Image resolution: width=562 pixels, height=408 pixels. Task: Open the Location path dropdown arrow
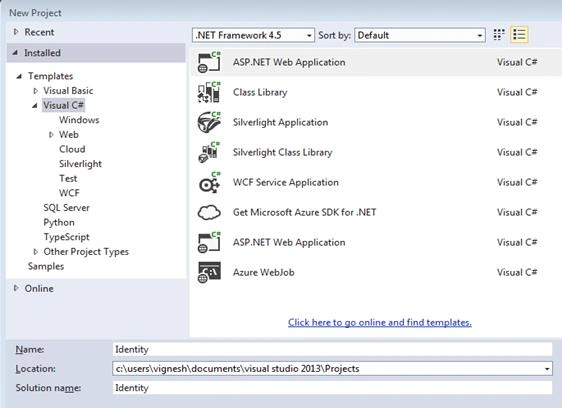pyautogui.click(x=547, y=369)
